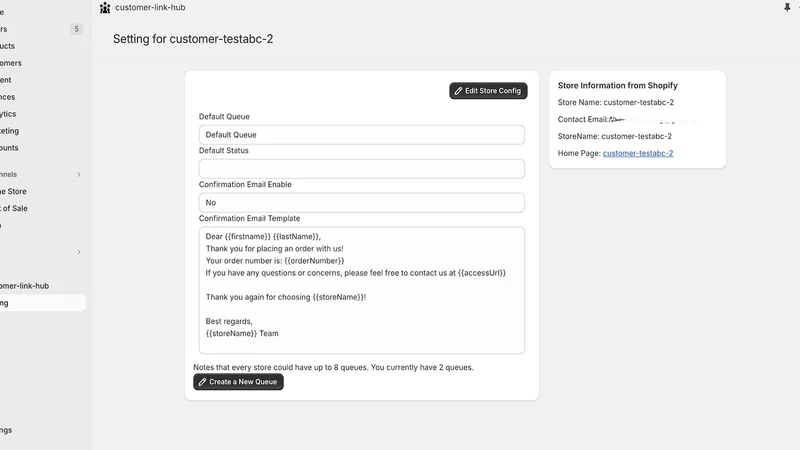Click inside the Confirmation Email Template text area
This screenshot has width=800, height=450.
(362, 290)
